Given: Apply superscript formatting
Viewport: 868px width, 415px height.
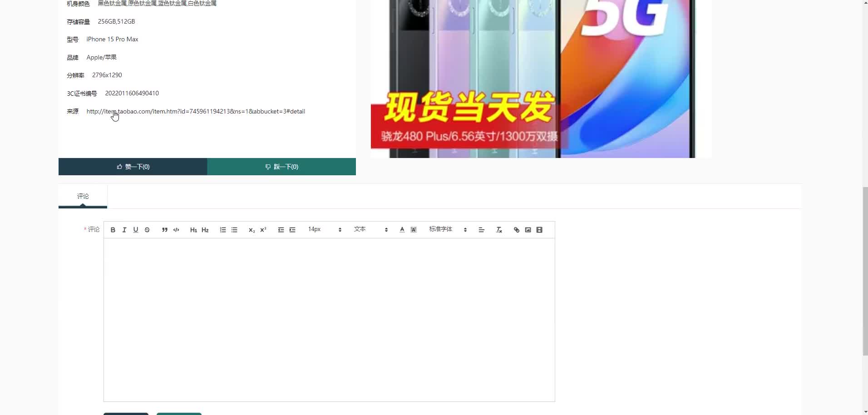Looking at the screenshot, I should pyautogui.click(x=263, y=229).
